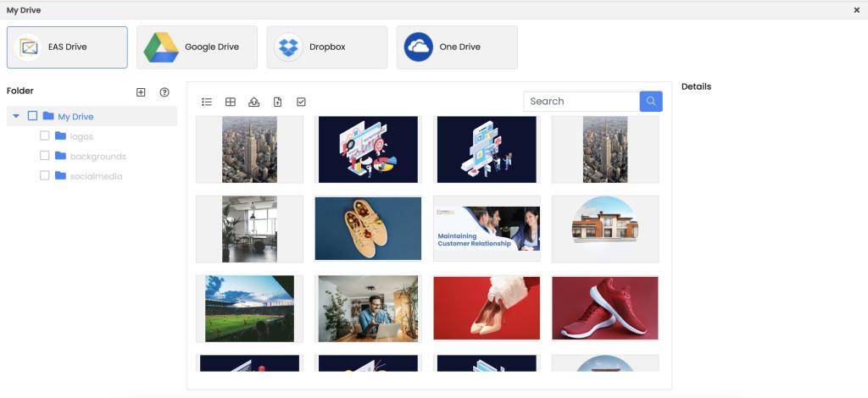The image size is (868, 398).
Task: Enable the backgrounds folder checkbox
Action: tap(45, 156)
